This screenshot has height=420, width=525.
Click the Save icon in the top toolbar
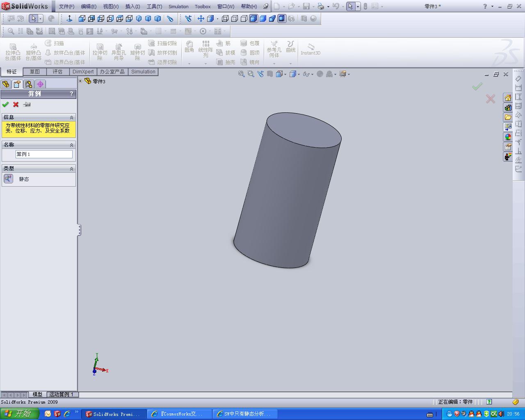click(306, 7)
